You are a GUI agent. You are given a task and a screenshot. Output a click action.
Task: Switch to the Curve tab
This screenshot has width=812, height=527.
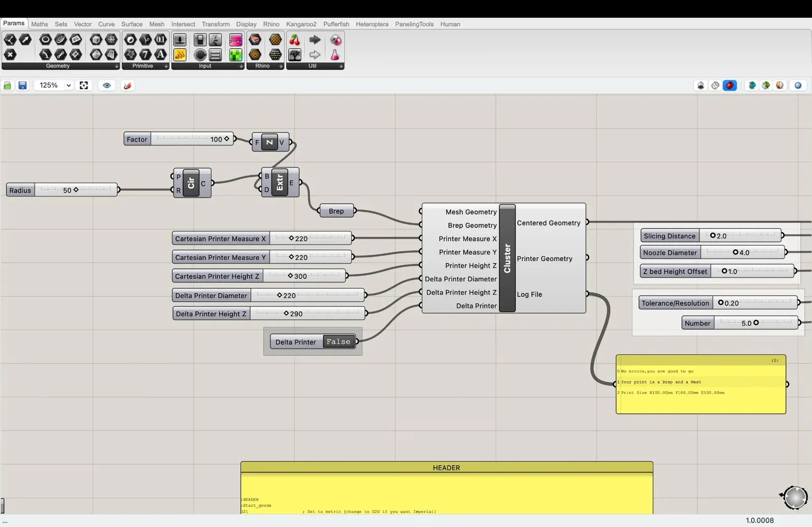[x=106, y=24]
